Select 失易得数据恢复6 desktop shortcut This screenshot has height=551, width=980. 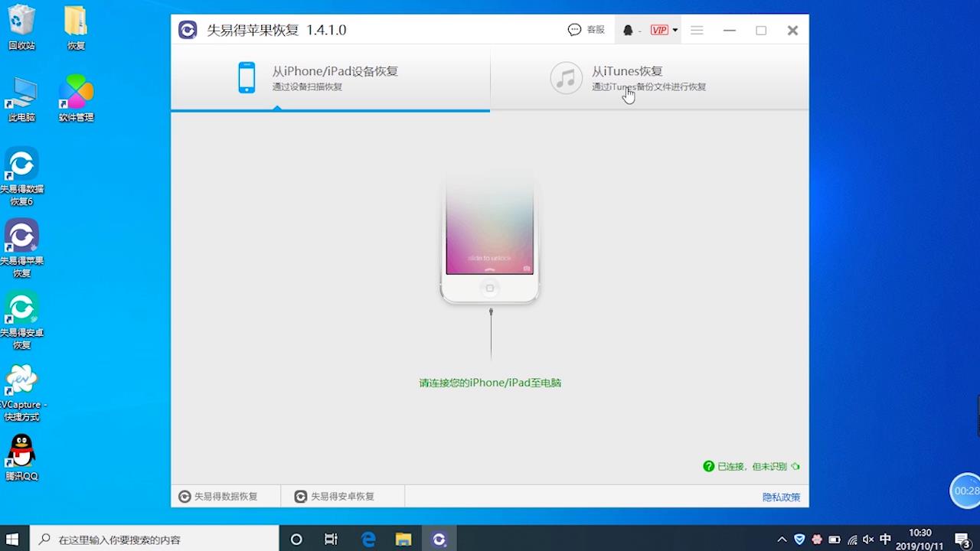(21, 177)
